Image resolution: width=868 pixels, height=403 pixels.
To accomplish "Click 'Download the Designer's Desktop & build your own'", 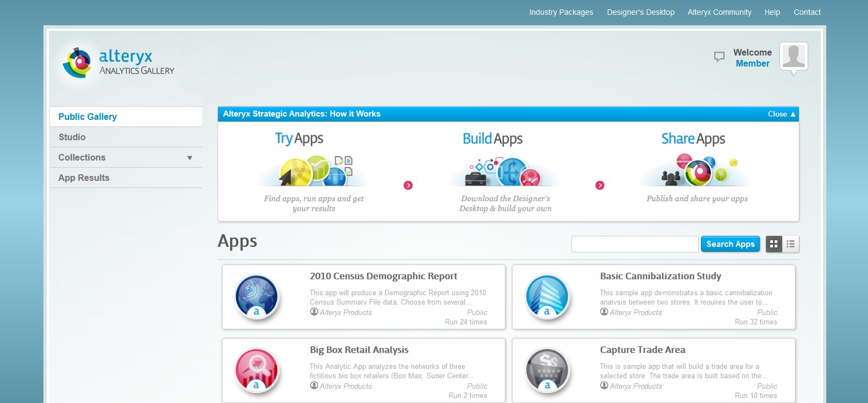I will pos(505,203).
